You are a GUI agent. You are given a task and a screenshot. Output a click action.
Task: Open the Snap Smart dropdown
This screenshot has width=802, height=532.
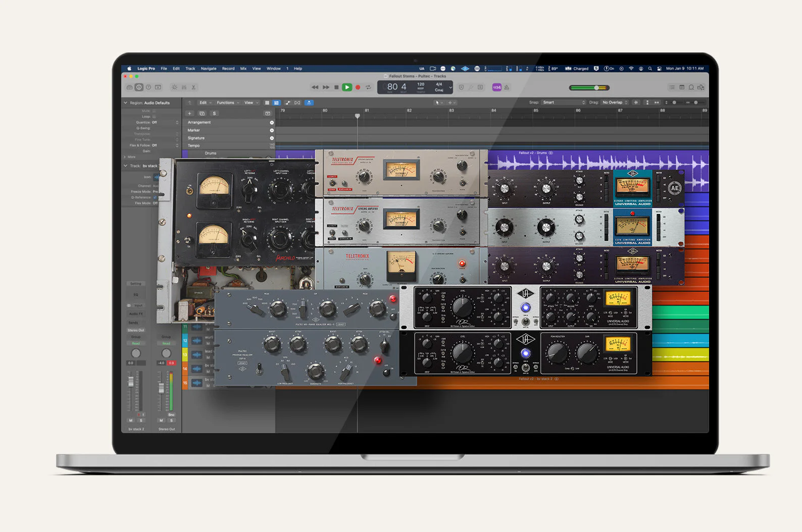coord(564,102)
